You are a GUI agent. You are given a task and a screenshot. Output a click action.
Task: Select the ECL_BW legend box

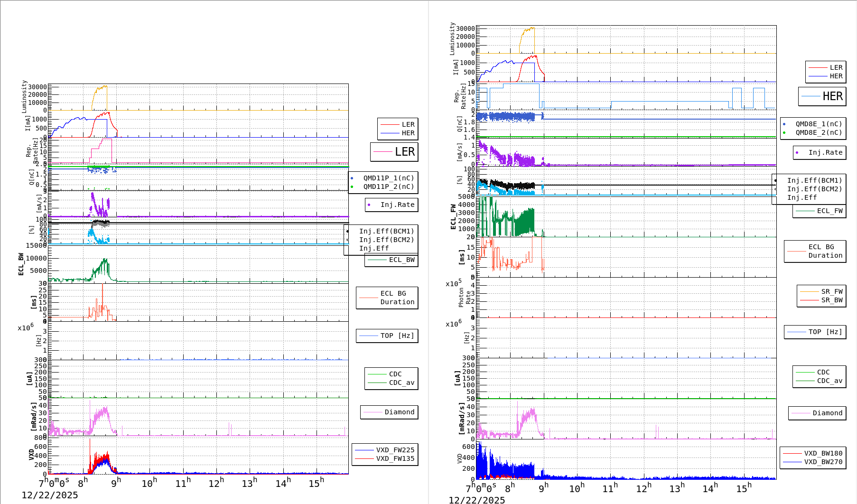[391, 260]
